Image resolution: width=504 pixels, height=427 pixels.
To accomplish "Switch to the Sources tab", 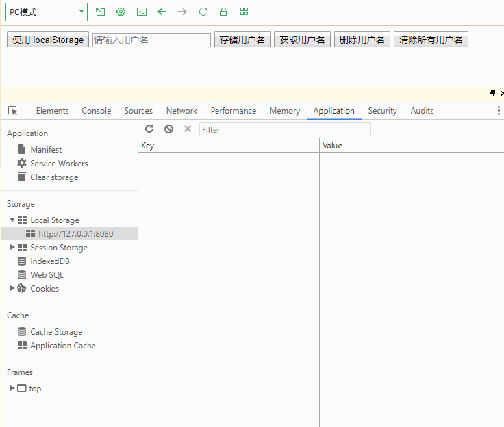I will pos(138,111).
